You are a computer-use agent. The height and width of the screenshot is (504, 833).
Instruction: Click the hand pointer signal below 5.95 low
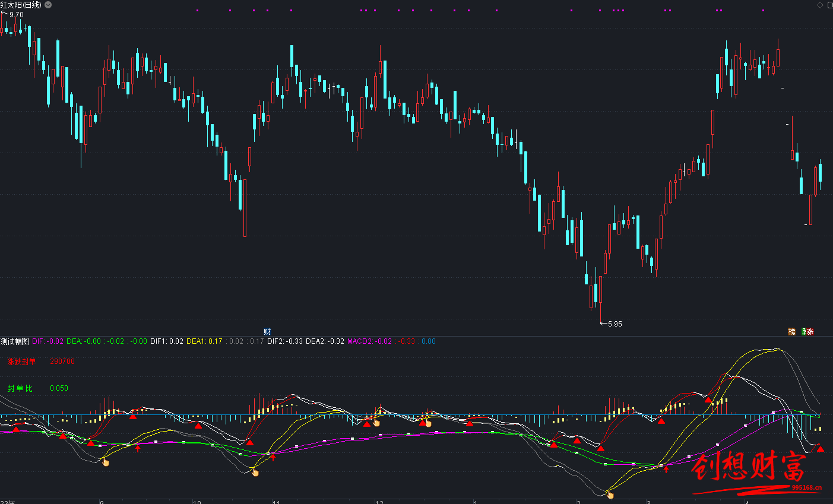pyautogui.click(x=610, y=493)
